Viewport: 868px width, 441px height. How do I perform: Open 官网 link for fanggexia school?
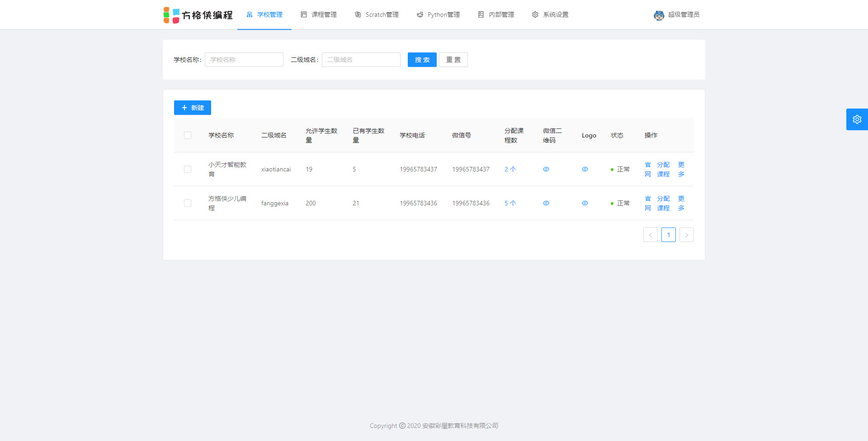(x=648, y=203)
